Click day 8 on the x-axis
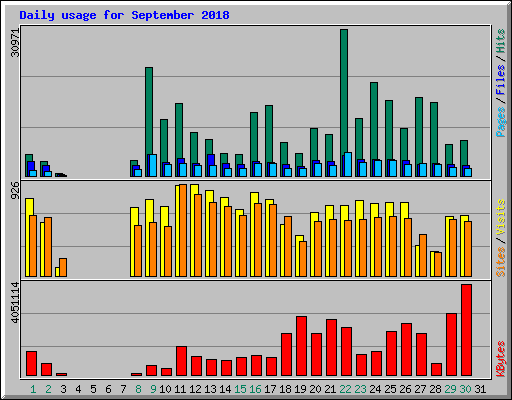This screenshot has height=400, width=512. [x=138, y=389]
